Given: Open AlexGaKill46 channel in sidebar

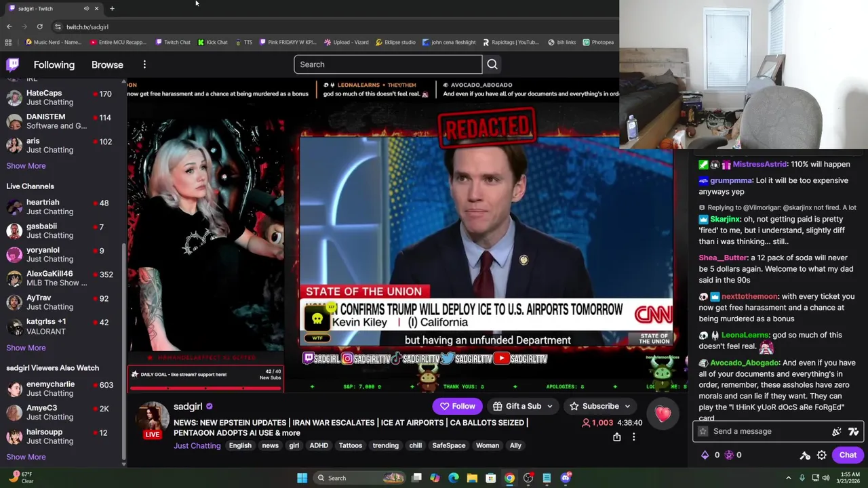Looking at the screenshot, I should [62, 279].
